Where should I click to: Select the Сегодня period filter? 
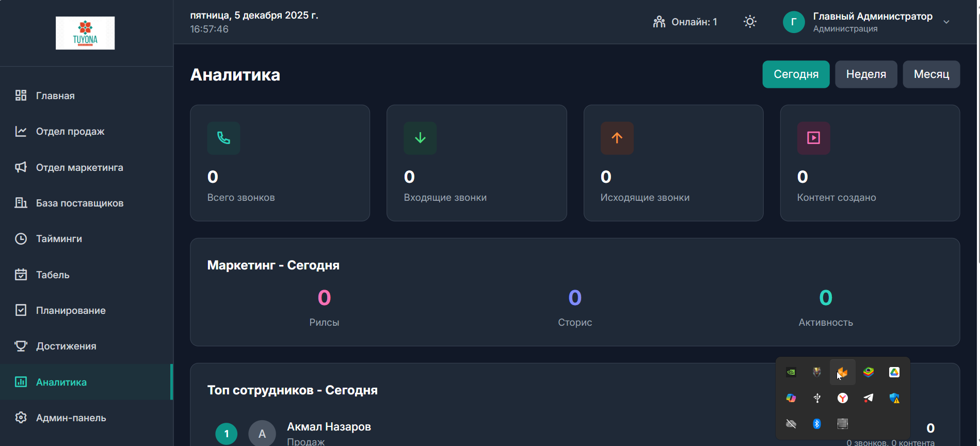pyautogui.click(x=796, y=74)
